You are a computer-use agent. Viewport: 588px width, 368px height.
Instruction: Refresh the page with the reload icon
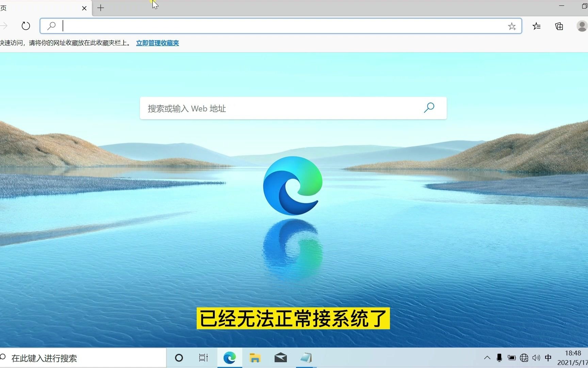click(x=26, y=26)
